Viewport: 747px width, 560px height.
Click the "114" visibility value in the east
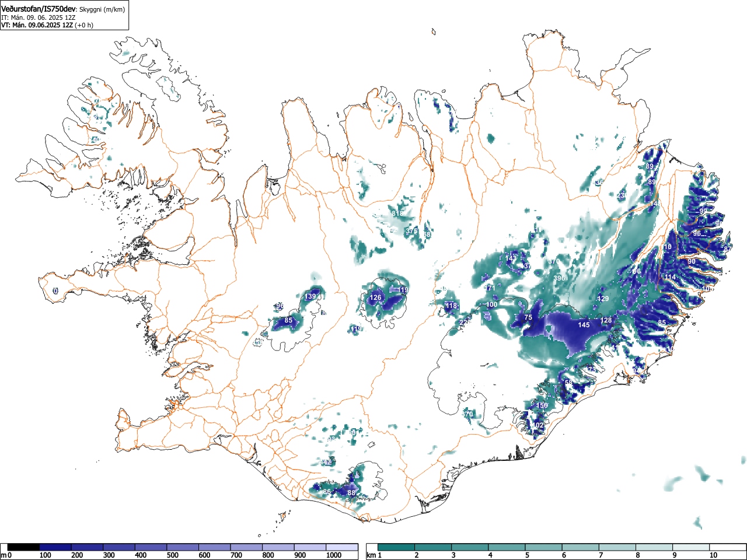click(x=670, y=277)
